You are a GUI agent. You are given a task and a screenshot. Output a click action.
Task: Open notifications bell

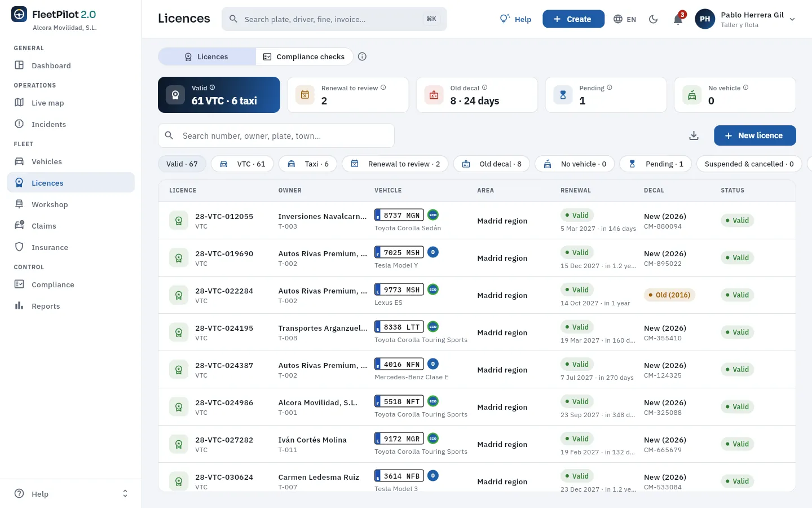(678, 19)
